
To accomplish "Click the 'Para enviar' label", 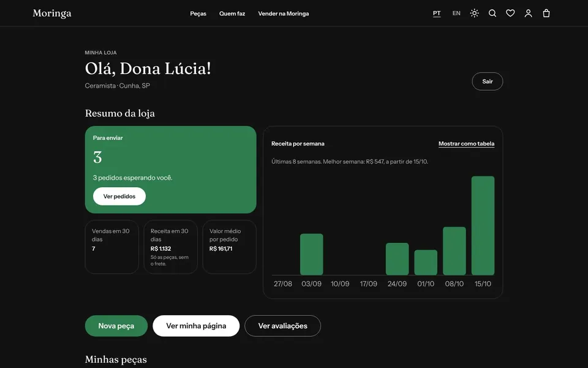I will [108, 138].
